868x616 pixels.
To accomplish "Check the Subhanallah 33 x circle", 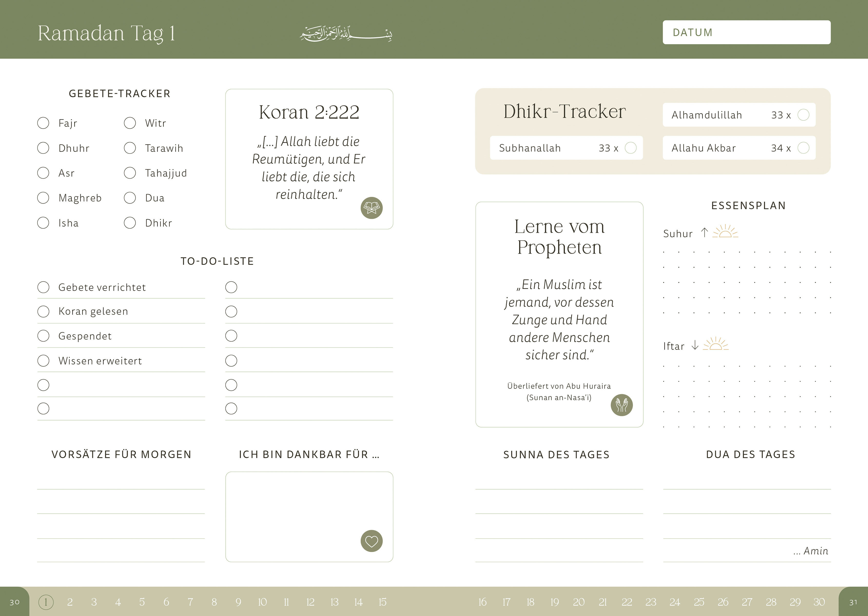I will [630, 148].
